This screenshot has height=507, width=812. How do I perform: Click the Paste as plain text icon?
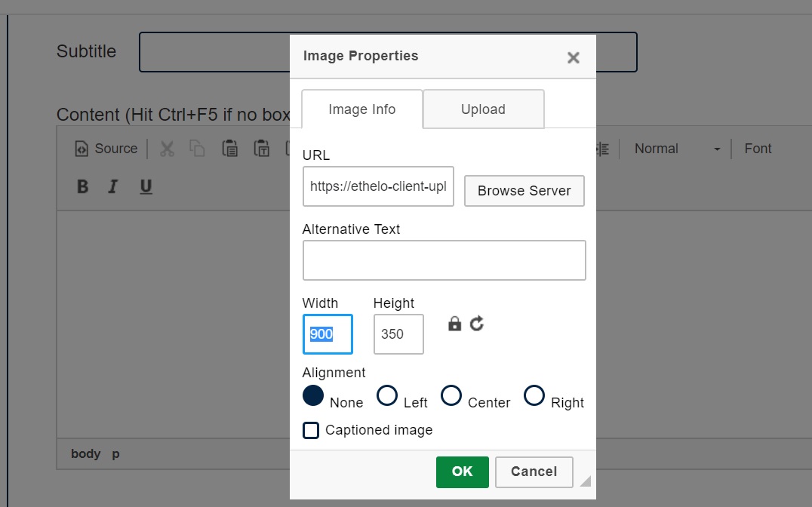262,149
